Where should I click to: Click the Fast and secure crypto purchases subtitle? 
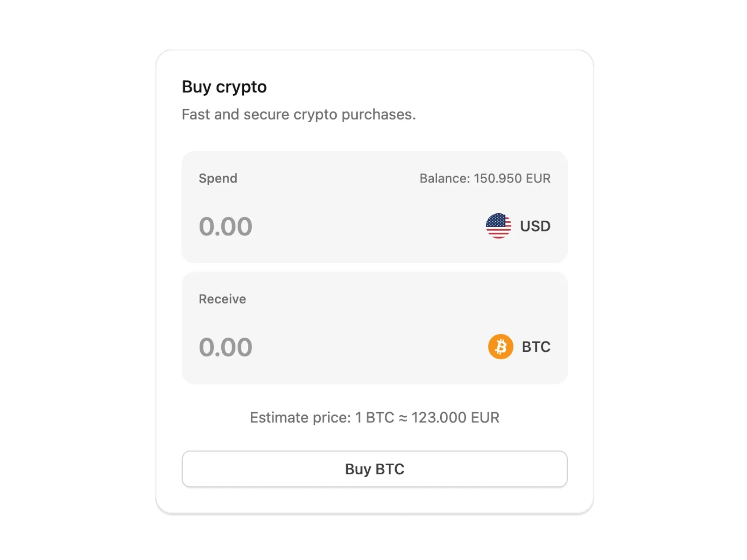pyautogui.click(x=299, y=114)
